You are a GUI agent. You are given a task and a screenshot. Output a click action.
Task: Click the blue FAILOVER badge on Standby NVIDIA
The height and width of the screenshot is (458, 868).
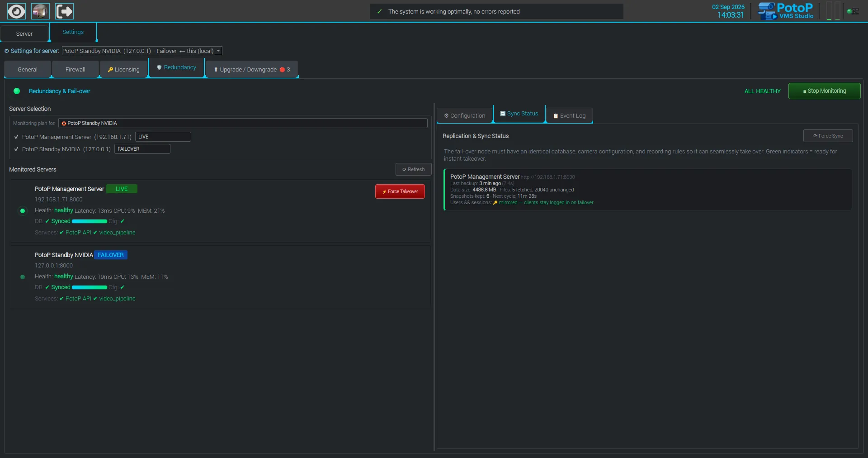[111, 255]
